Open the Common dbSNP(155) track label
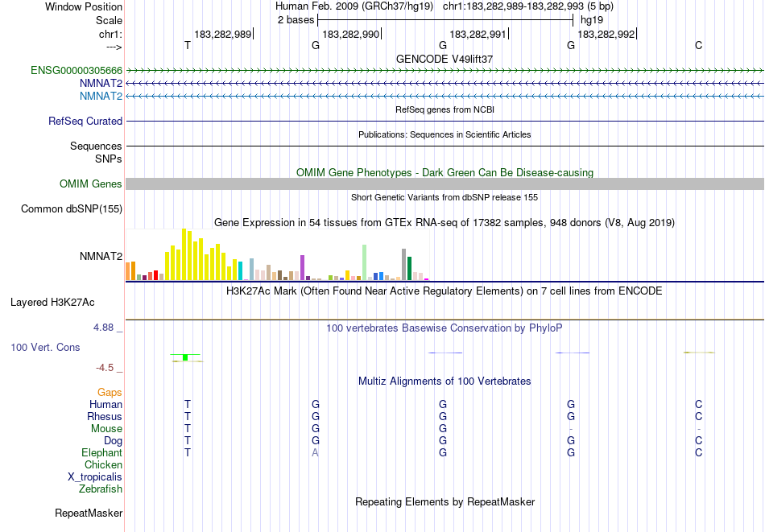The image size is (765, 532). pos(72,208)
